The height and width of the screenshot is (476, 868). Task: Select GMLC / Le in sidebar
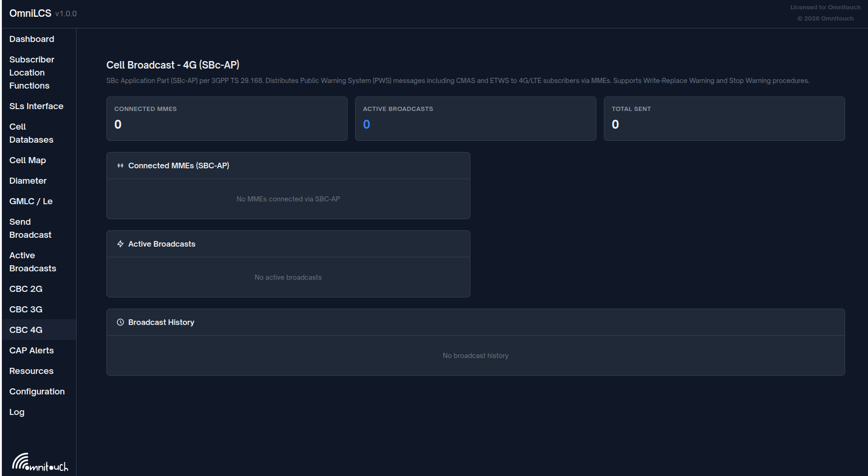[31, 201]
